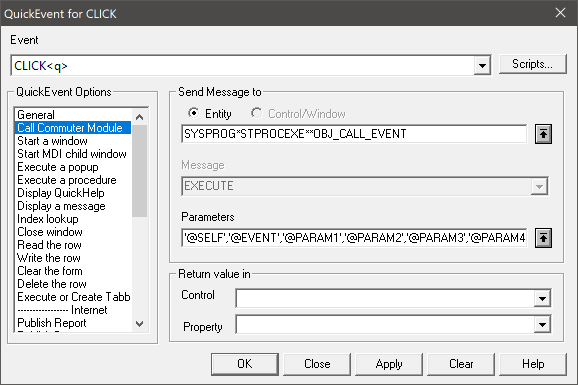Expand the Return value Property dropdown
Viewport: 578px width, 385px height.
pos(542,325)
